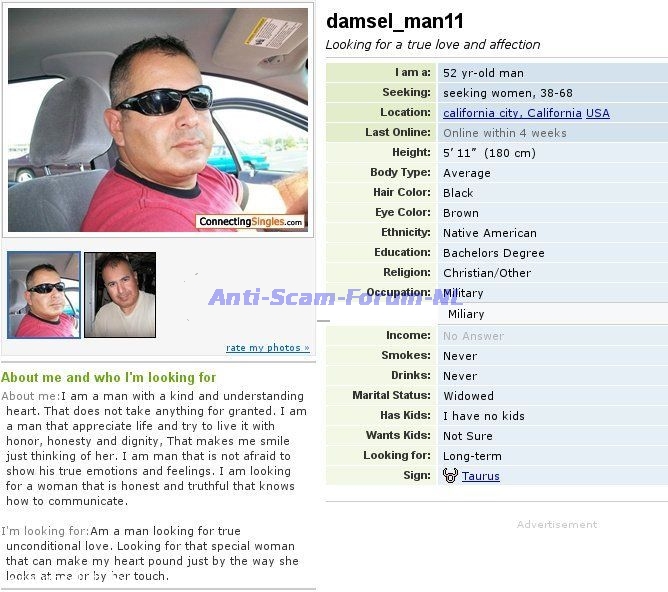
Task: Select the white shirt thumbnail photo
Action: click(120, 295)
